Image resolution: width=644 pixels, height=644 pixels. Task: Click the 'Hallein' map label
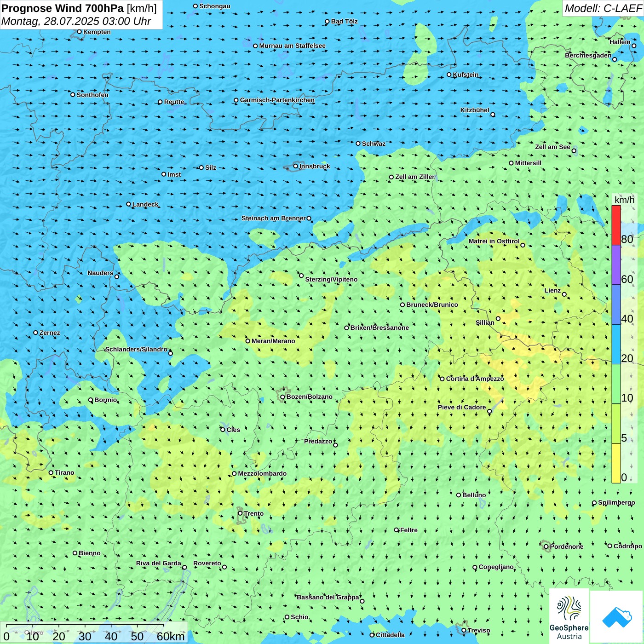click(620, 42)
